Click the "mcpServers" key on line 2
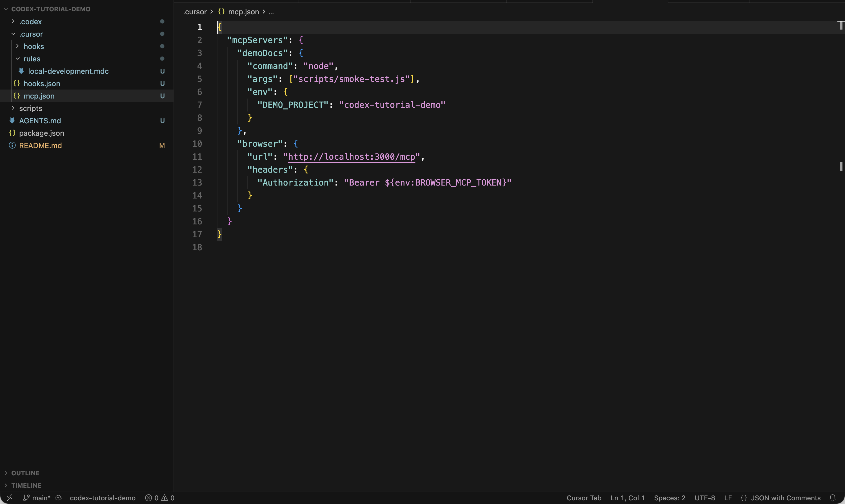The image size is (845, 504). click(257, 40)
